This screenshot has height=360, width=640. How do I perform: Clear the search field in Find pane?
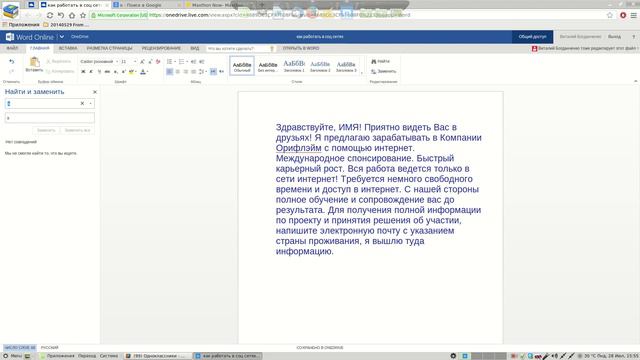[82, 104]
